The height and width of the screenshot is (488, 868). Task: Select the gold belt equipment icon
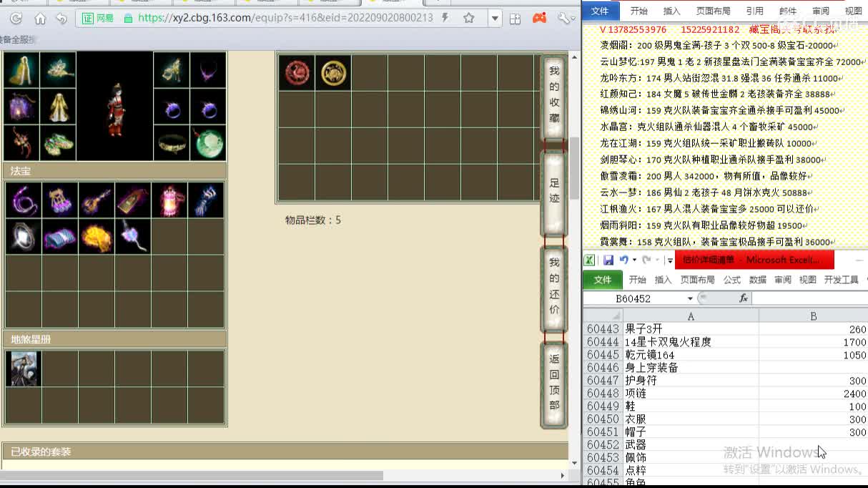point(172,142)
